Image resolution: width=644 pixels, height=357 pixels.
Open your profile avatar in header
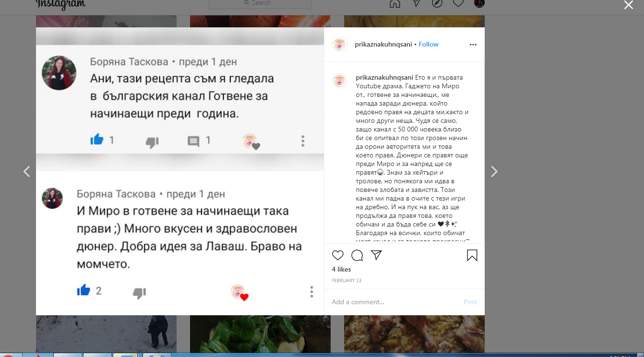pos(479,3)
